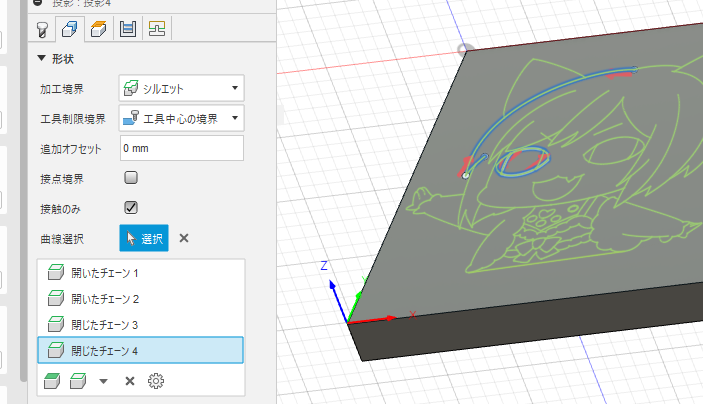The height and width of the screenshot is (404, 703).
Task: Select 開いたチェーン 1 in the list
Action: pyautogui.click(x=141, y=273)
